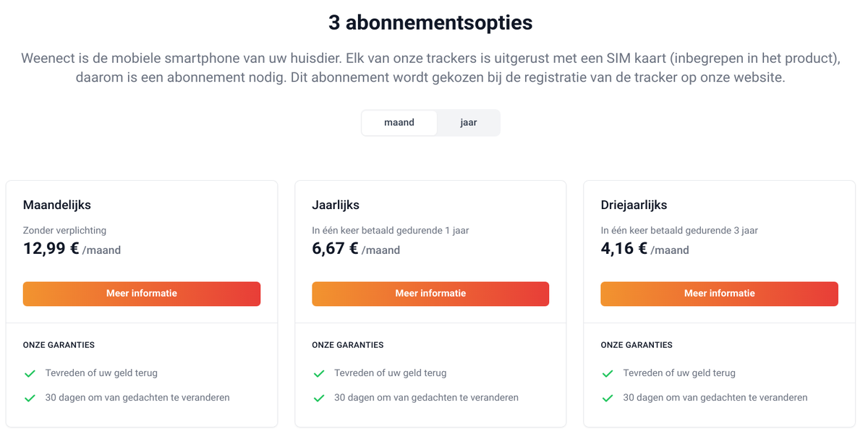Click first green checkmark in Maandelijks card
The image size is (868, 434).
30,374
